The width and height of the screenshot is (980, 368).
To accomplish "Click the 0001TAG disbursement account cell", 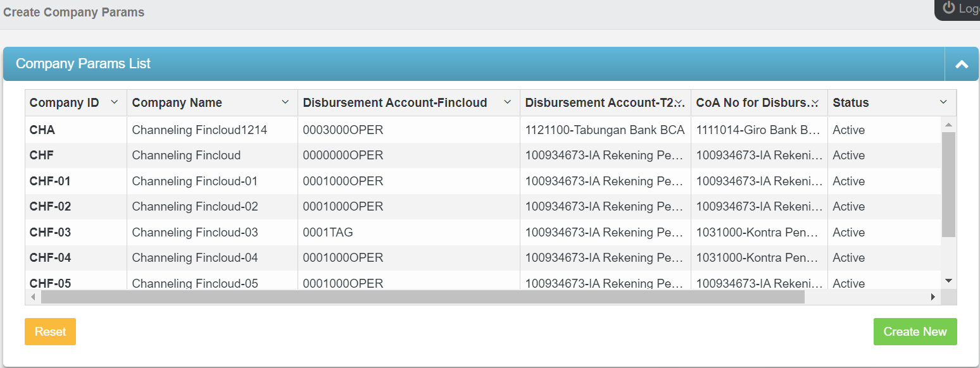I will pyautogui.click(x=328, y=233).
